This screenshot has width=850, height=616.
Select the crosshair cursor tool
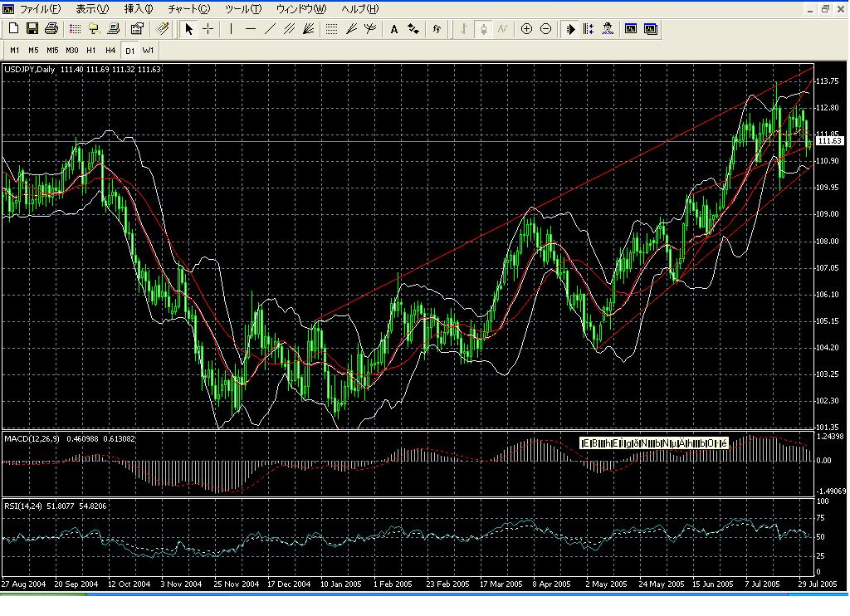pyautogui.click(x=208, y=29)
